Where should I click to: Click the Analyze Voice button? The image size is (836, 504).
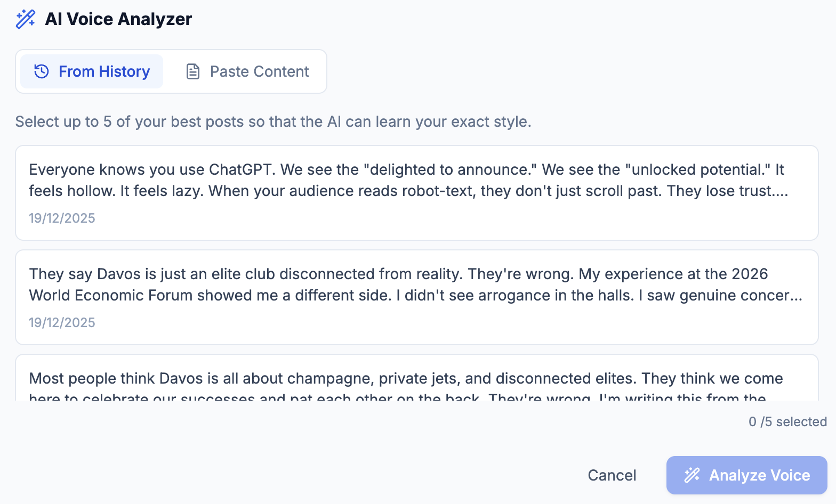(x=746, y=475)
